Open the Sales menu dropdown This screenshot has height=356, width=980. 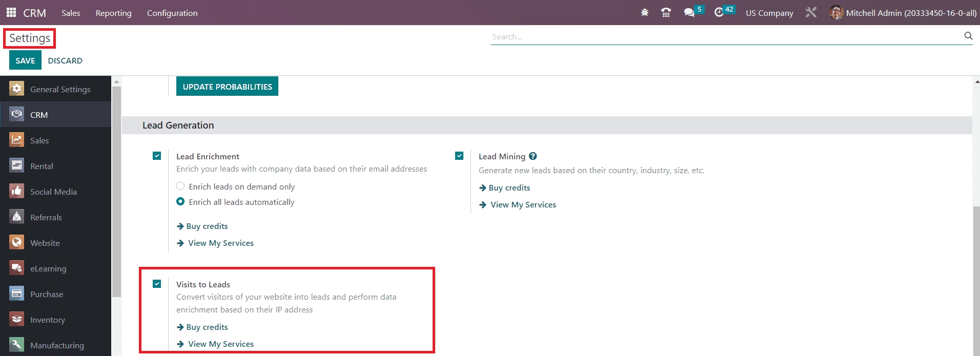click(71, 13)
